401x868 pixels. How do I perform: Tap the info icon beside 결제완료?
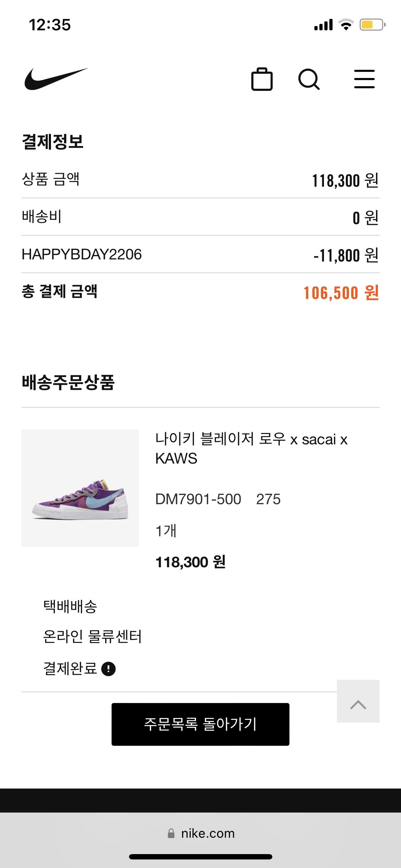click(x=108, y=669)
